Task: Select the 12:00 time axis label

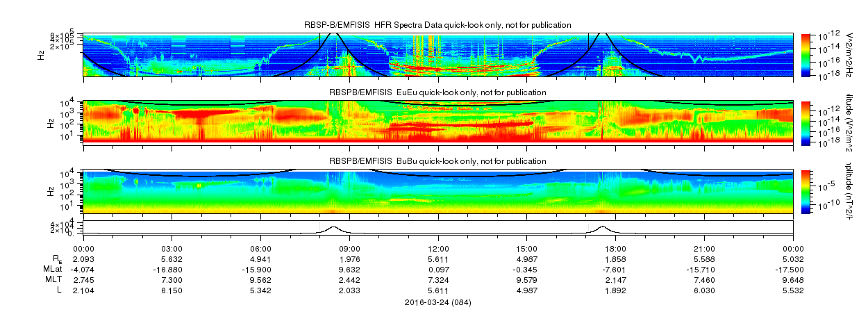Action: 437,248
